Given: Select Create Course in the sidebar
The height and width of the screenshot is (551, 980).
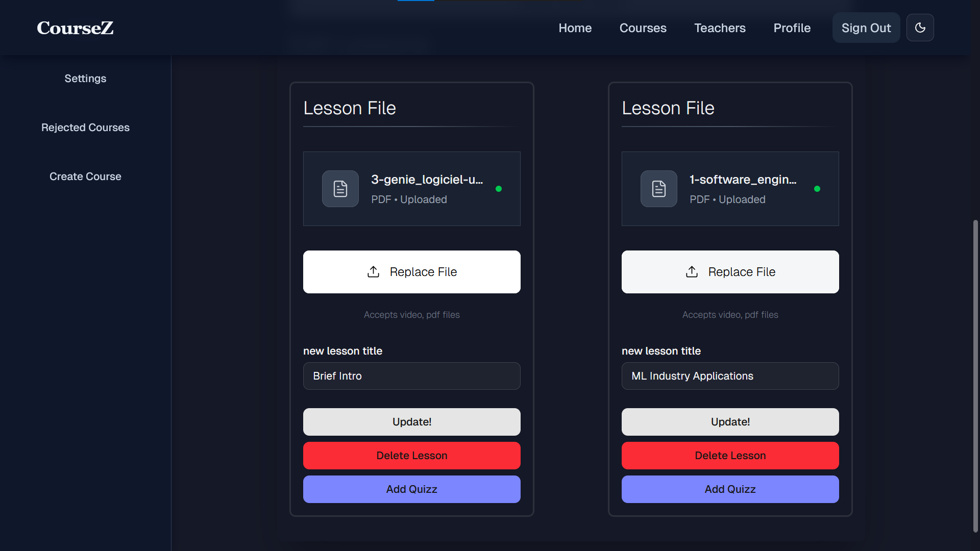Looking at the screenshot, I should click(85, 177).
